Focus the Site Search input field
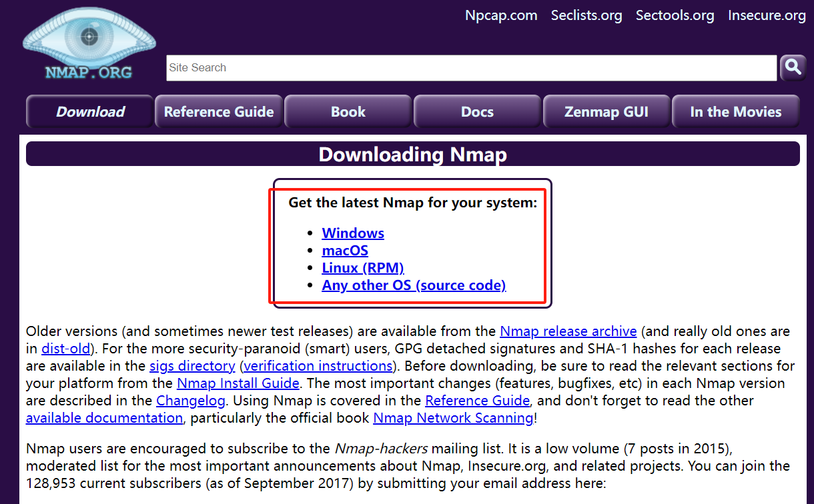 [x=471, y=68]
